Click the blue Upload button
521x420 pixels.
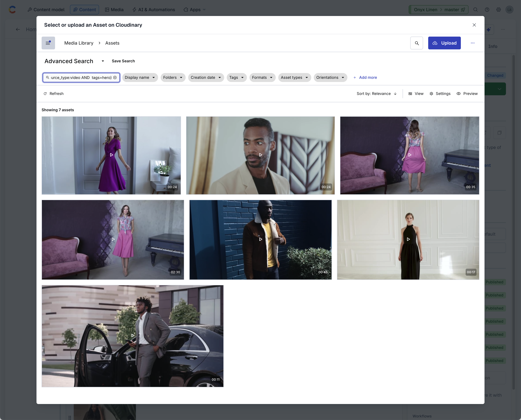click(444, 43)
